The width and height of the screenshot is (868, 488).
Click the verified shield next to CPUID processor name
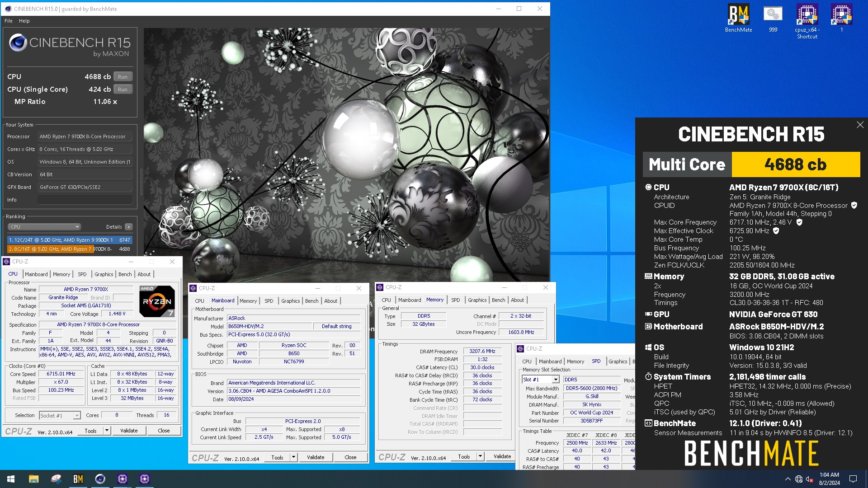coord(854,205)
